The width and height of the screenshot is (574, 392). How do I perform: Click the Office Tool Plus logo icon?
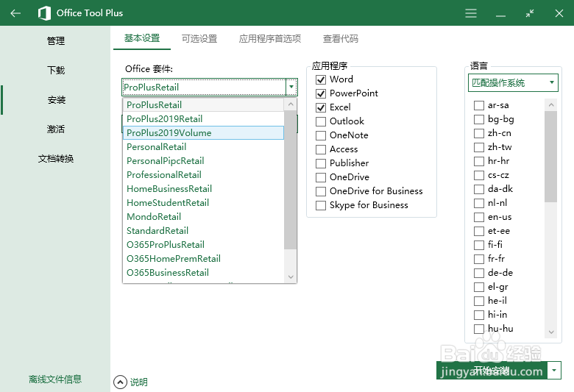point(44,13)
